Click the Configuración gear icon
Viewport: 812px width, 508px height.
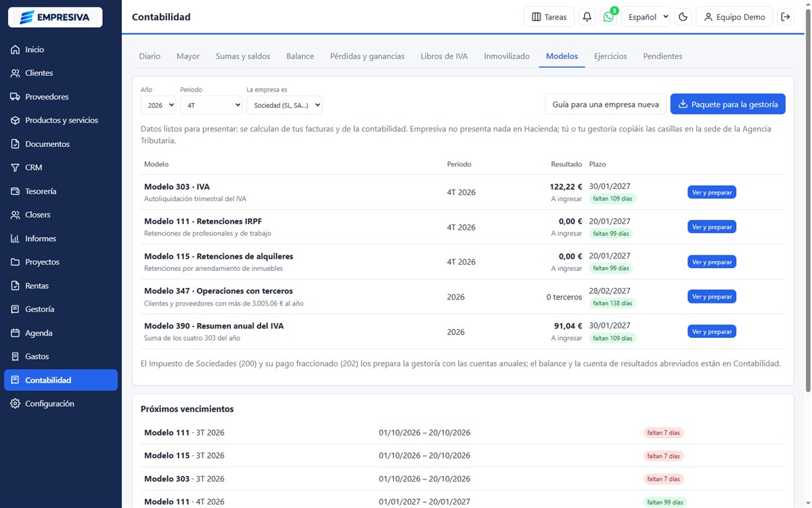pos(15,404)
